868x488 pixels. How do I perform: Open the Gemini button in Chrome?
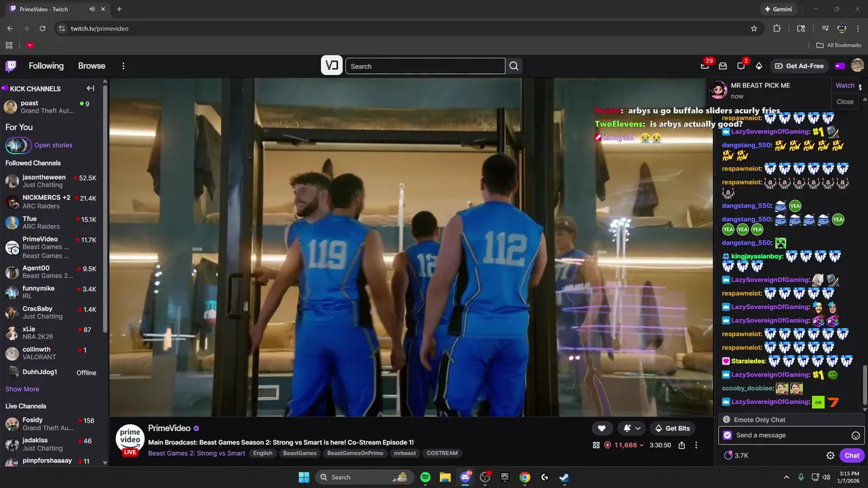tap(778, 9)
